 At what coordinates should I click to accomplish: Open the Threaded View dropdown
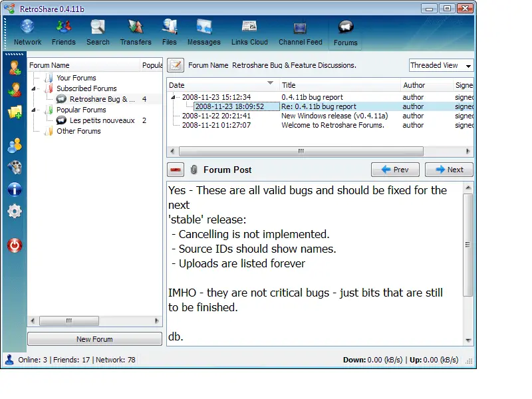coord(441,65)
